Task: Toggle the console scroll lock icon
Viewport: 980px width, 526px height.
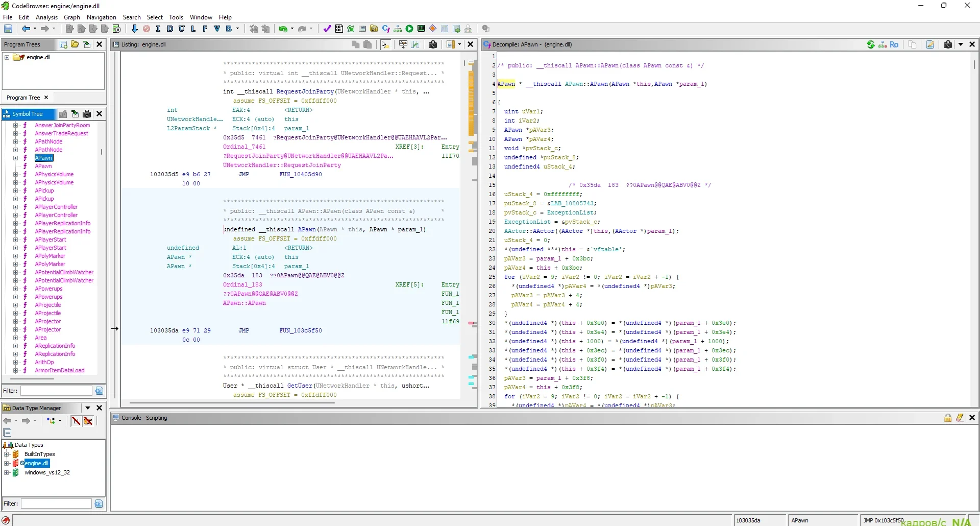Action: tap(948, 418)
